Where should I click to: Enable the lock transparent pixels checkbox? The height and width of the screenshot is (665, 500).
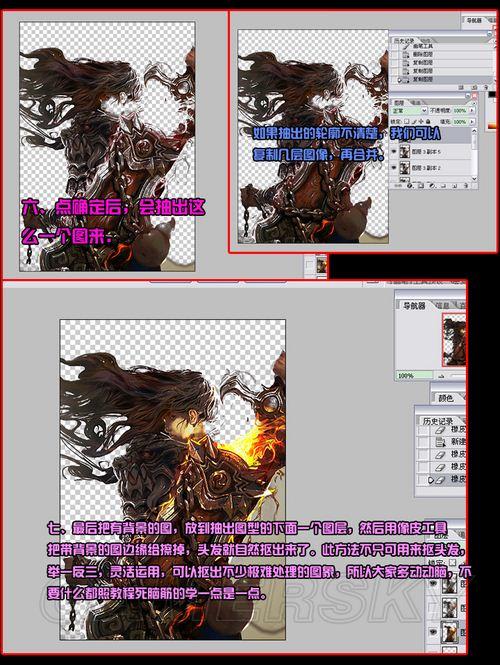tap(406, 121)
